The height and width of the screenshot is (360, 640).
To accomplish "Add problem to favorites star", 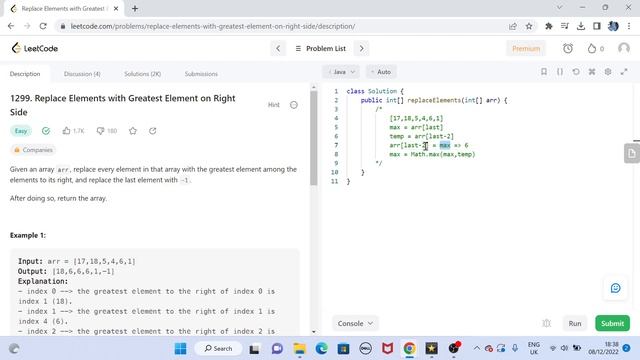I will tap(133, 131).
